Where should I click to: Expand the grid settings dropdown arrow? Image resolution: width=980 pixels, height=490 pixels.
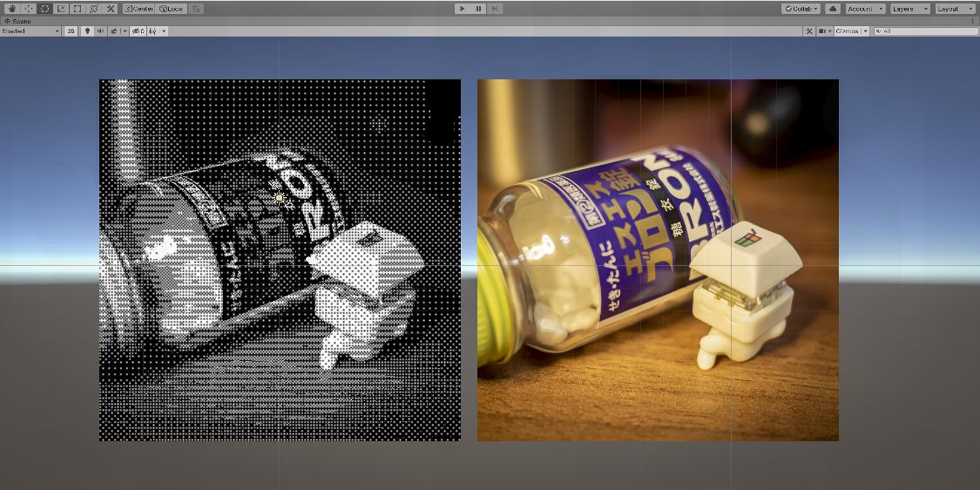pyautogui.click(x=164, y=31)
